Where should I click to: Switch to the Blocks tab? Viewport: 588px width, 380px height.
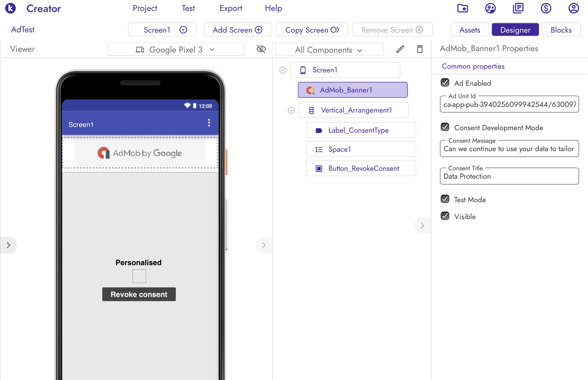tap(561, 30)
